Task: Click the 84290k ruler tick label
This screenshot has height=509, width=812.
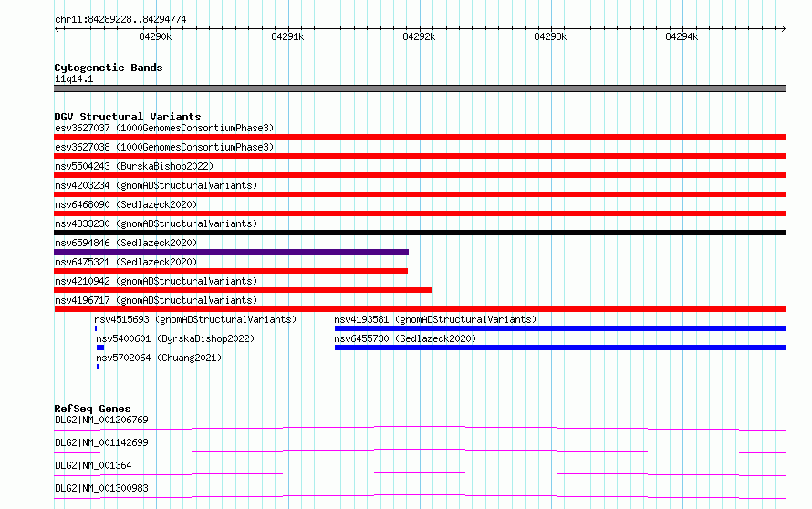Action: (x=155, y=36)
